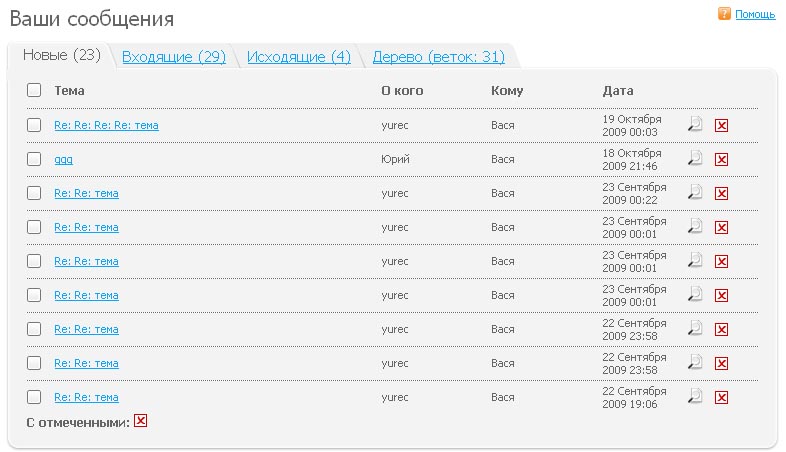786x452 pixels.
Task: Toggle the select-all checkbox in the header
Action: (x=34, y=90)
